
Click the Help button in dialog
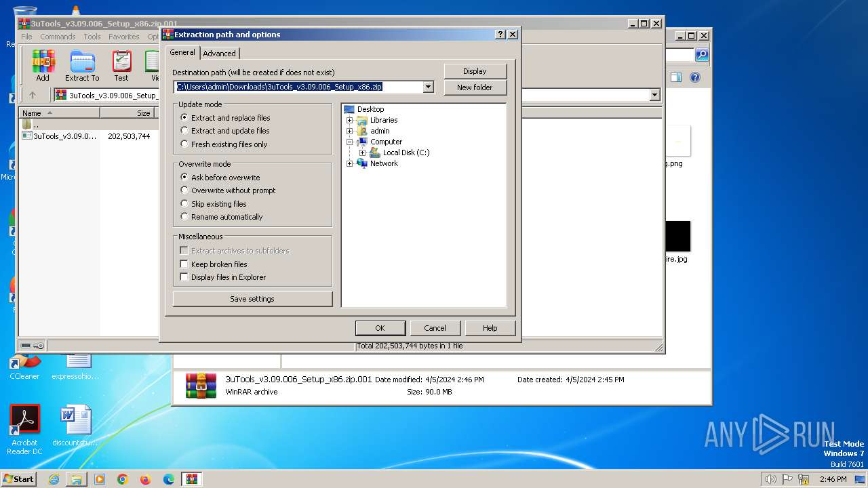(x=490, y=328)
